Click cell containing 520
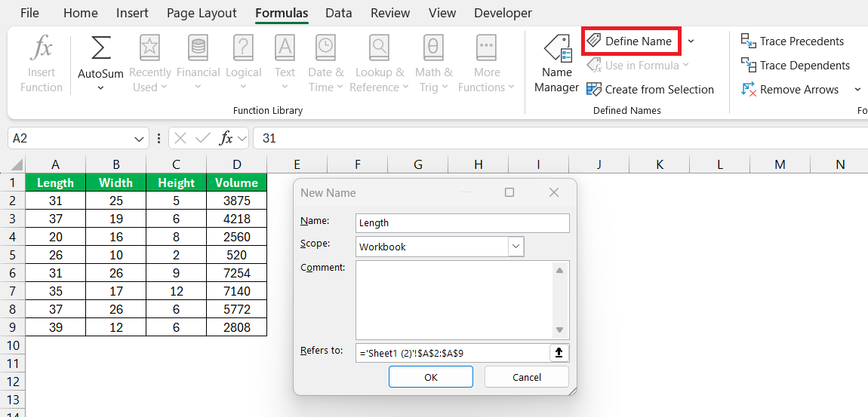The image size is (868, 417). pos(237,255)
